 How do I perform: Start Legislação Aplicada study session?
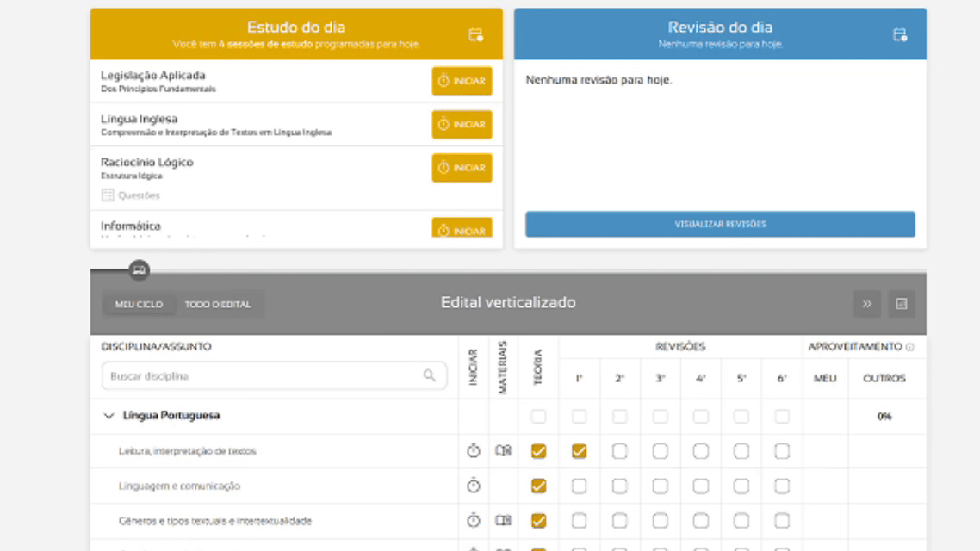coord(462,81)
